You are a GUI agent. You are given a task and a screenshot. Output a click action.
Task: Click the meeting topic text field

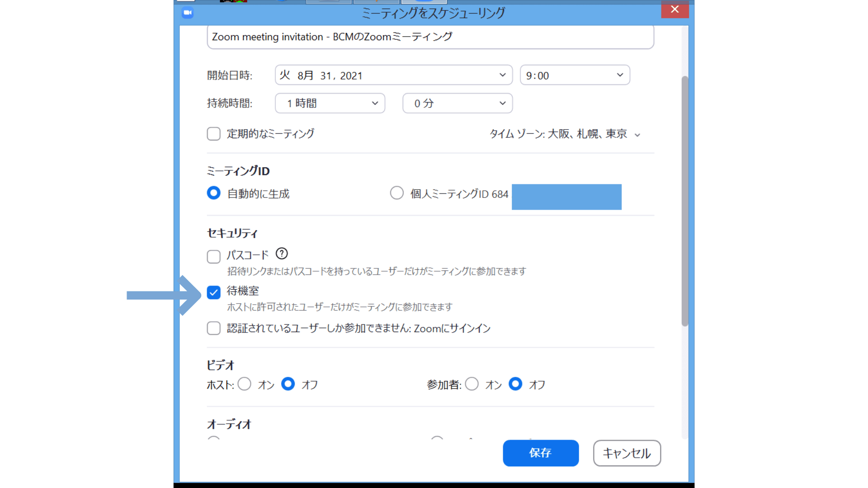tap(429, 37)
